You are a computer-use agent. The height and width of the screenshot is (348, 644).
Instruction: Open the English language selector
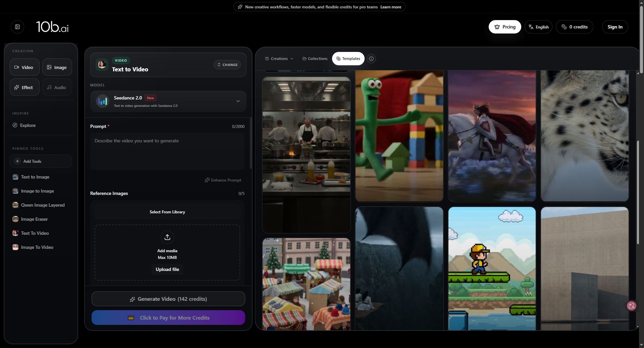point(538,27)
